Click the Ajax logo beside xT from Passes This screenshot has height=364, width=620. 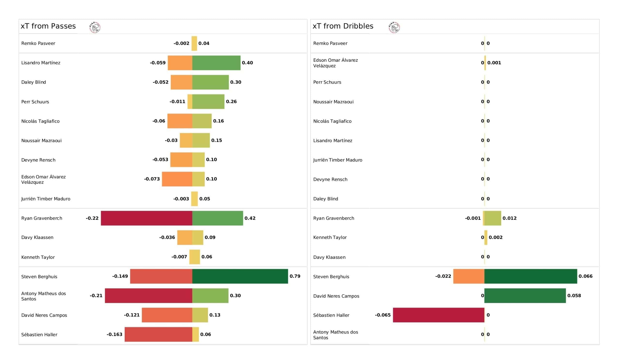95,27
